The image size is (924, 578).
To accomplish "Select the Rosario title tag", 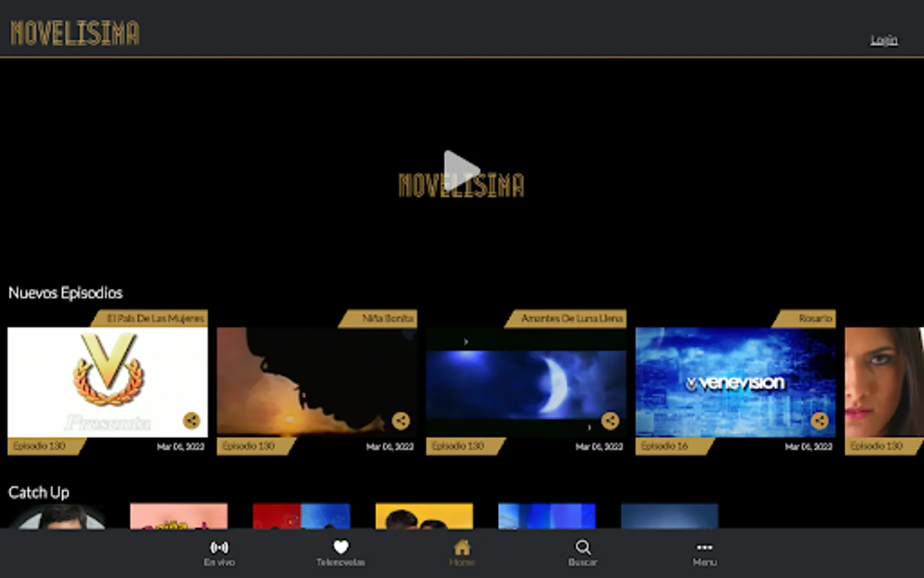I will pos(804,319).
